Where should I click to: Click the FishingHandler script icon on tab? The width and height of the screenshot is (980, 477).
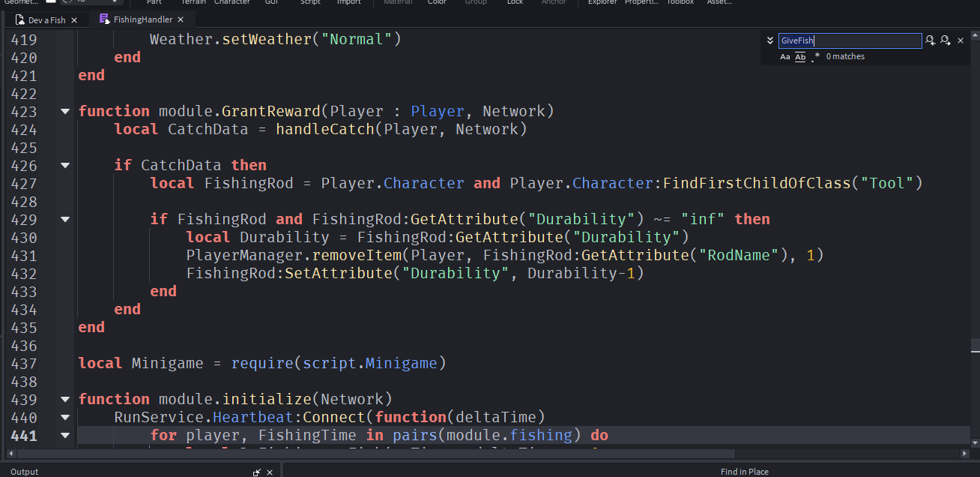click(x=104, y=19)
